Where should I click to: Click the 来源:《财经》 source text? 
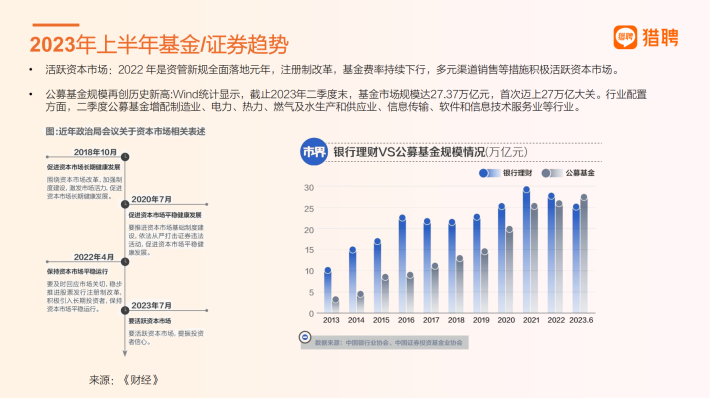point(124,380)
